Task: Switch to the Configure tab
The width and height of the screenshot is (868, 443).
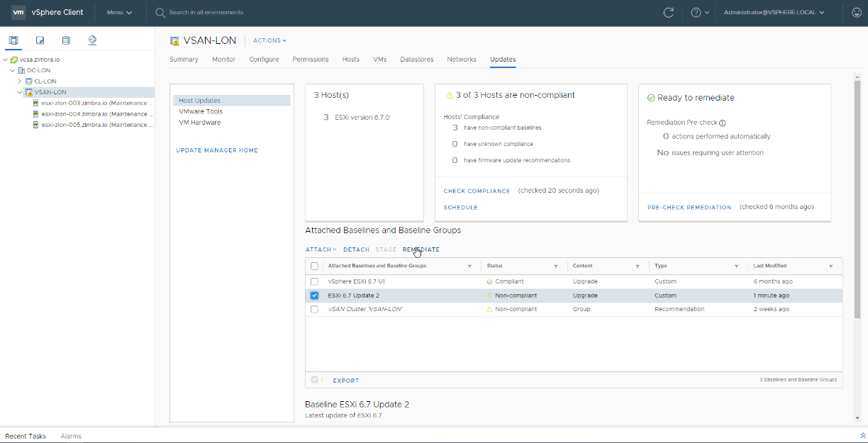Action: [x=264, y=60]
